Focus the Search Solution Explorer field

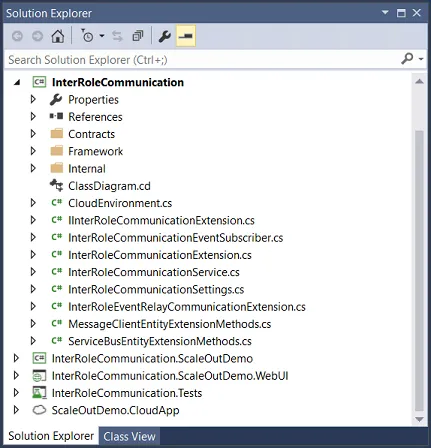(202, 60)
